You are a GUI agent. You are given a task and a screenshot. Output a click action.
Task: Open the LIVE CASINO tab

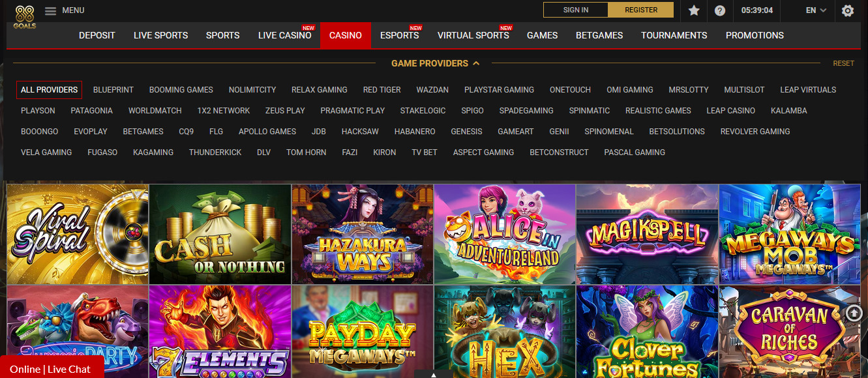284,35
